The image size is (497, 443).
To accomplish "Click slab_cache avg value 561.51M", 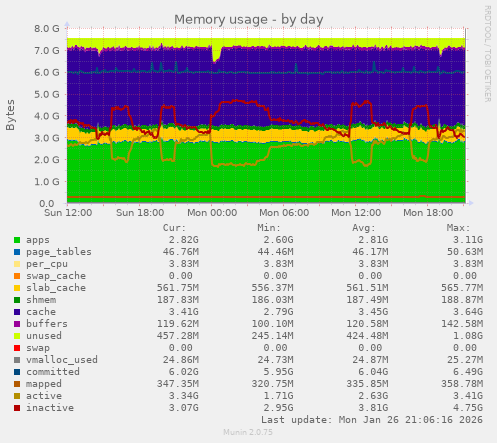I will (x=367, y=288).
